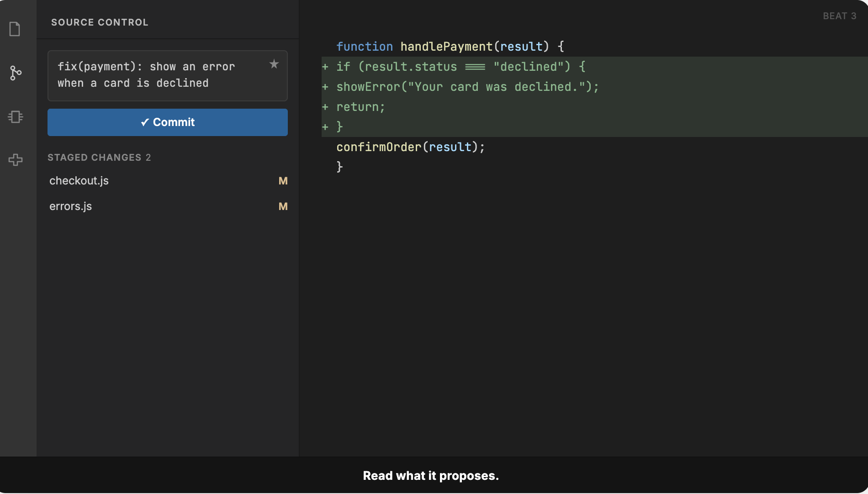Click the added if (result.status === "declined") line
868x494 pixels.
pyautogui.click(x=595, y=67)
